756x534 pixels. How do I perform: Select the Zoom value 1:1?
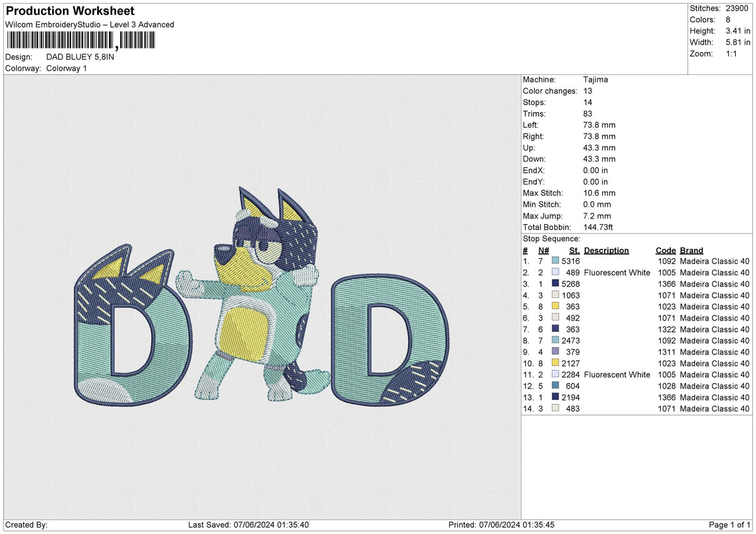point(732,54)
